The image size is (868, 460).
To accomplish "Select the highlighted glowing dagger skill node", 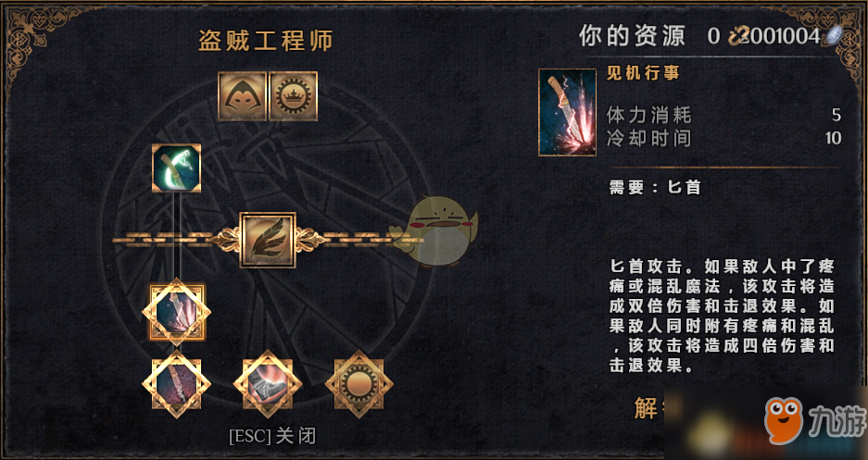I will pyautogui.click(x=177, y=313).
